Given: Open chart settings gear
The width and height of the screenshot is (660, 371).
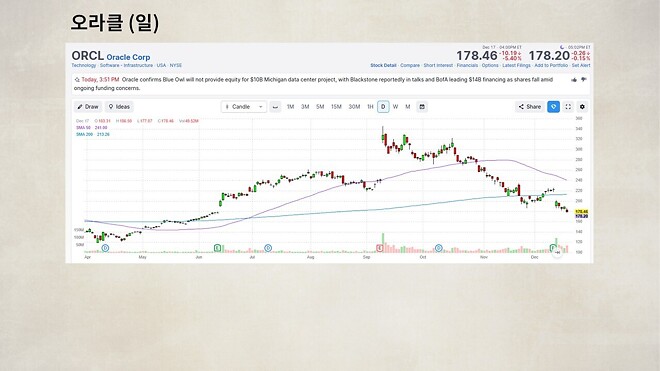Looking at the screenshot, I should pyautogui.click(x=582, y=107).
